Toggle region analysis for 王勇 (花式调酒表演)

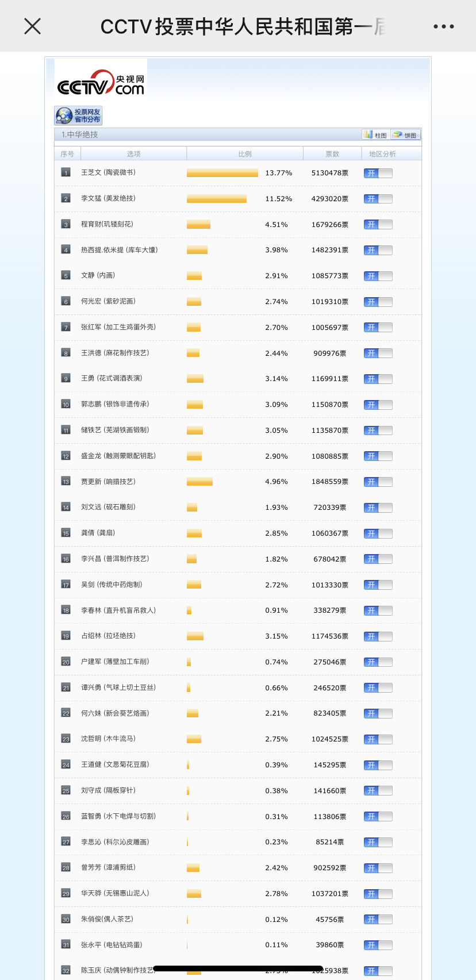(x=378, y=379)
